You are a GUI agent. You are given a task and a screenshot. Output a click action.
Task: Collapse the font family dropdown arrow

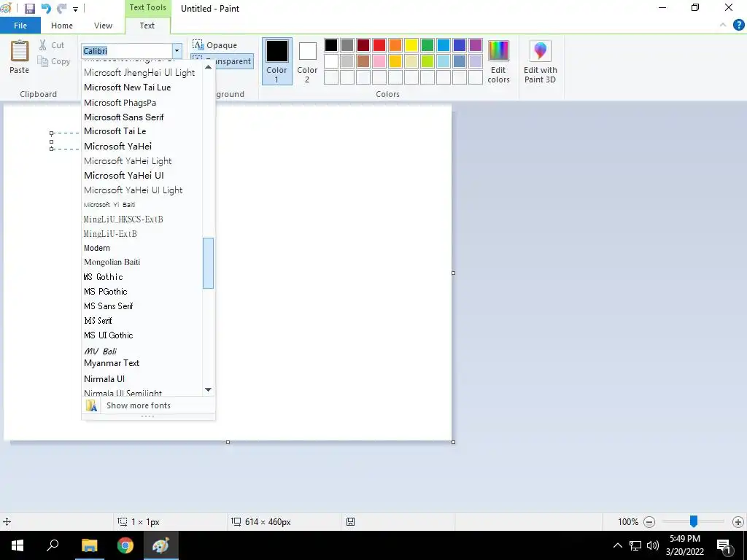click(177, 51)
